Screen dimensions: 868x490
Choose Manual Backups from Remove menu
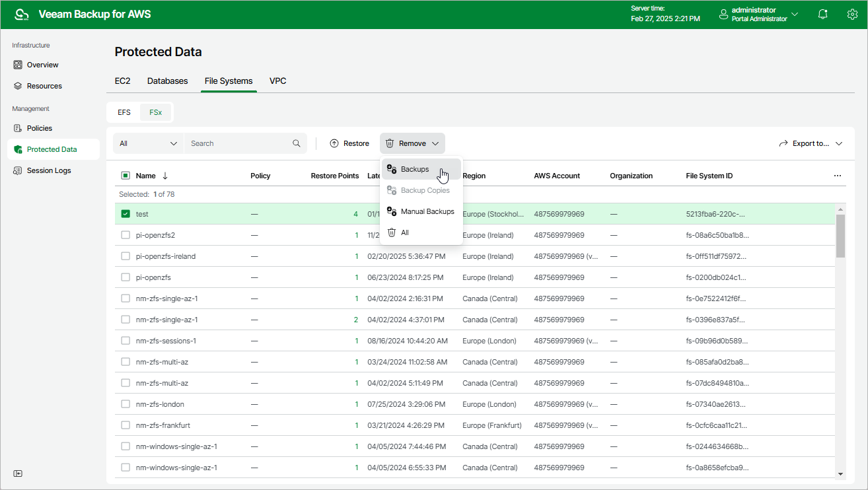click(427, 211)
